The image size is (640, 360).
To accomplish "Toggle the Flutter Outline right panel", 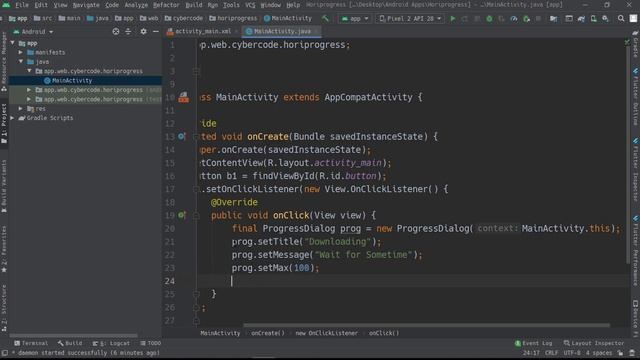I will pyautogui.click(x=636, y=97).
